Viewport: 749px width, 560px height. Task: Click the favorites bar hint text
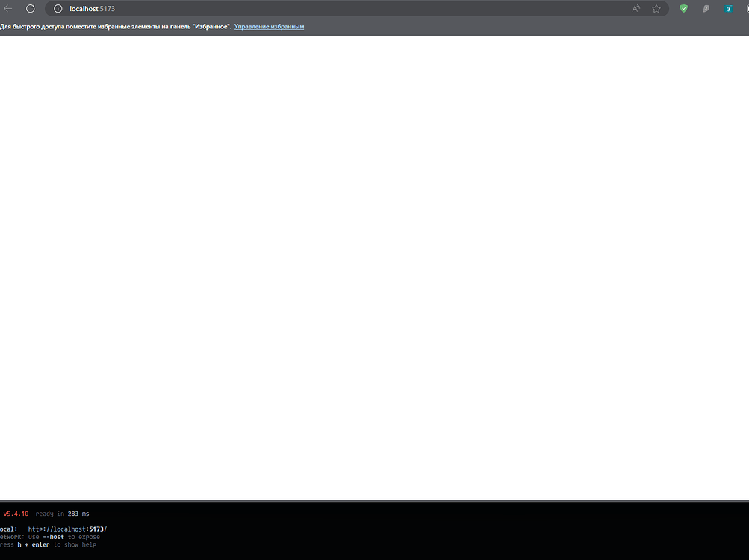(116, 27)
